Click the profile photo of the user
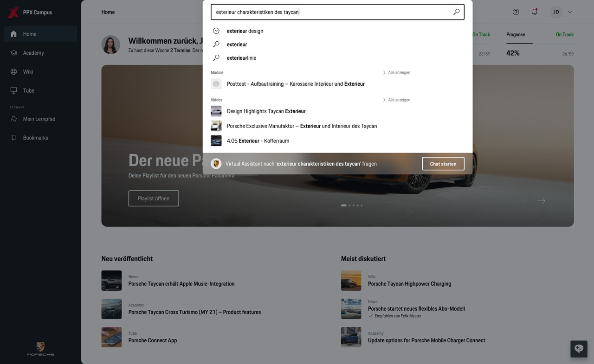Screen dimensions: 594x364 (111, 45)
